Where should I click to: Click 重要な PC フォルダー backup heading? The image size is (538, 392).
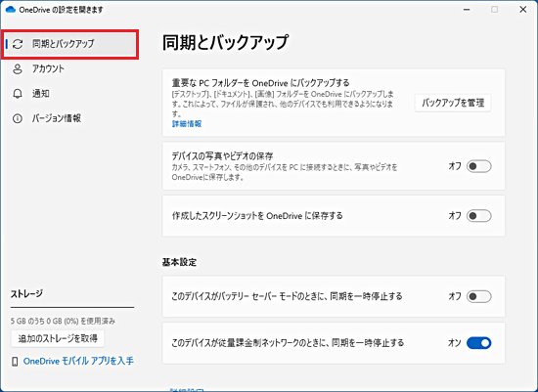[x=261, y=83]
